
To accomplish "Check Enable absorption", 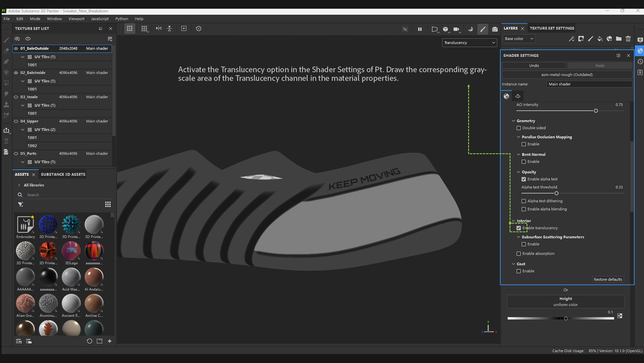I will pyautogui.click(x=519, y=254).
